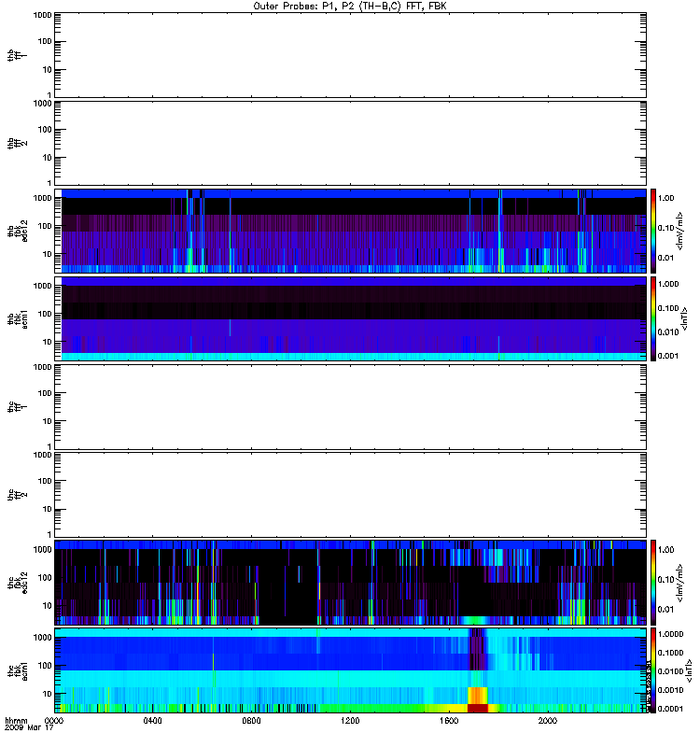
Task: Click the '100' tick label of thb fbk scm1 panel
Action: [x=45, y=314]
